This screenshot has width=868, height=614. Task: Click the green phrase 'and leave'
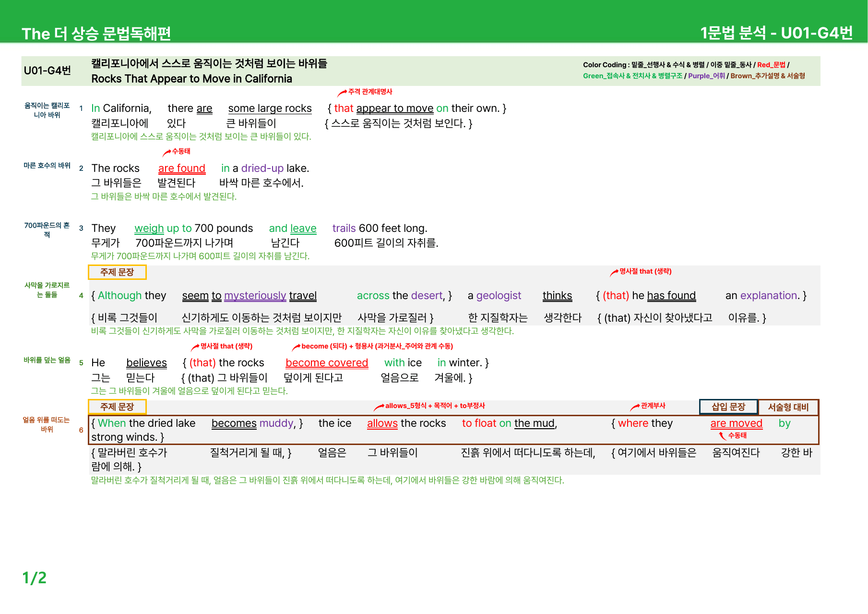pyautogui.click(x=293, y=229)
